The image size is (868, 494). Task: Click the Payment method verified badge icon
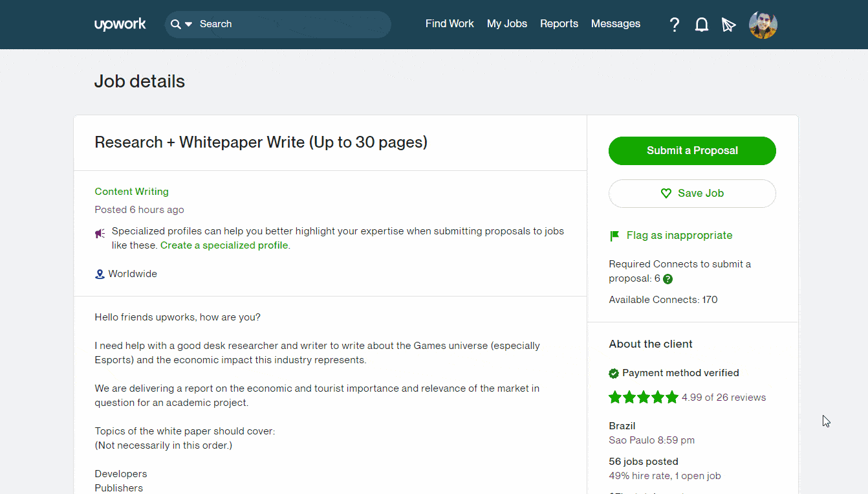tap(614, 374)
